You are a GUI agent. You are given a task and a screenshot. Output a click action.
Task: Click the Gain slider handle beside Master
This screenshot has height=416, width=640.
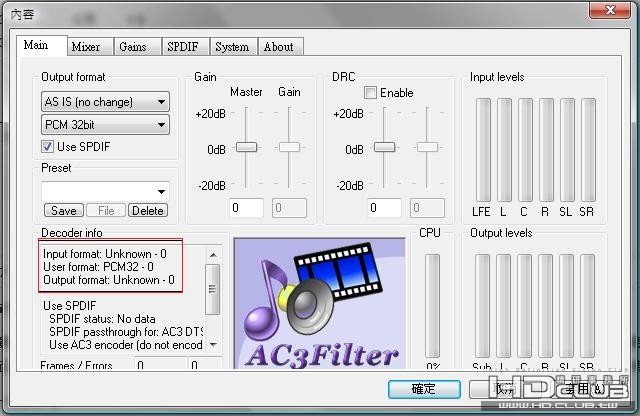pos(289,147)
